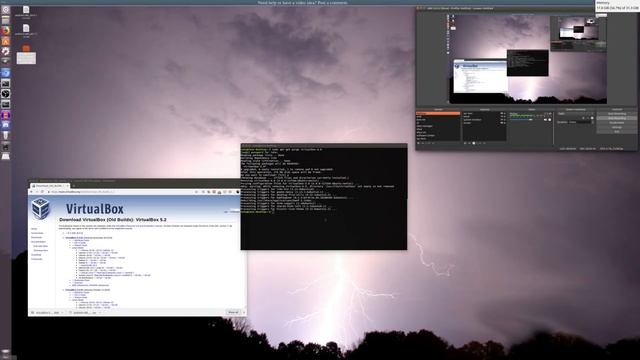
Task: Open Ubuntu Software from the dock
Action: click(x=5, y=41)
